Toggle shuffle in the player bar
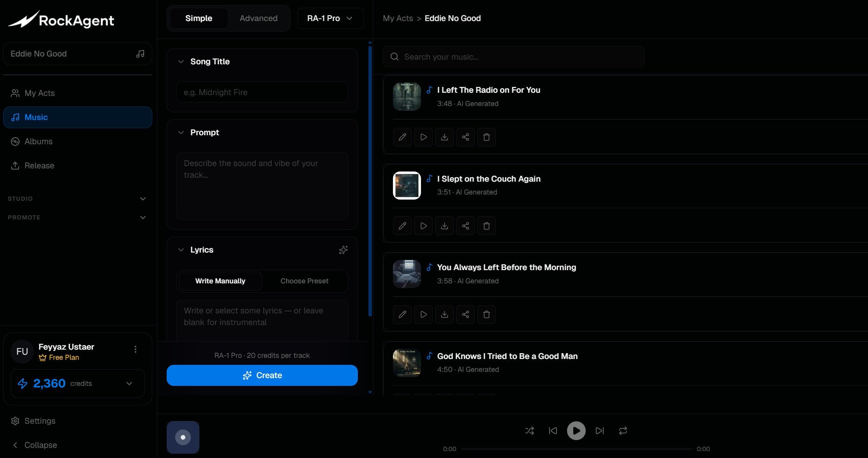Viewport: 868px width, 458px height. pyautogui.click(x=530, y=431)
